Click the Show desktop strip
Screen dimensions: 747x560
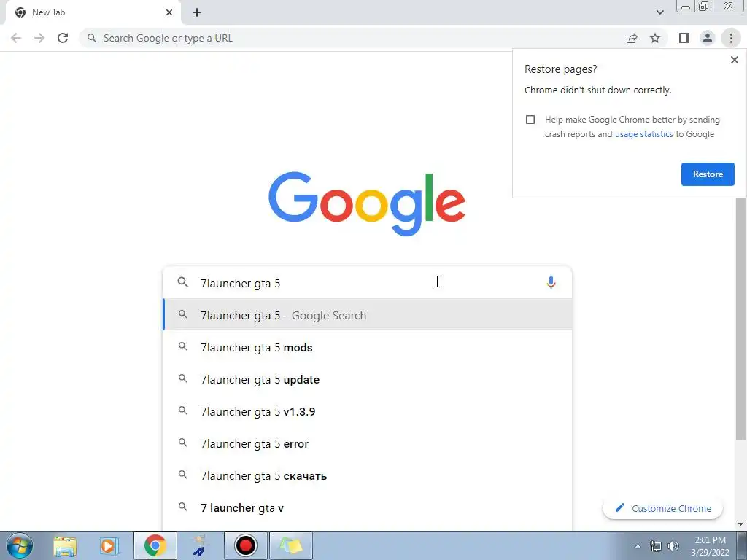coord(742,545)
